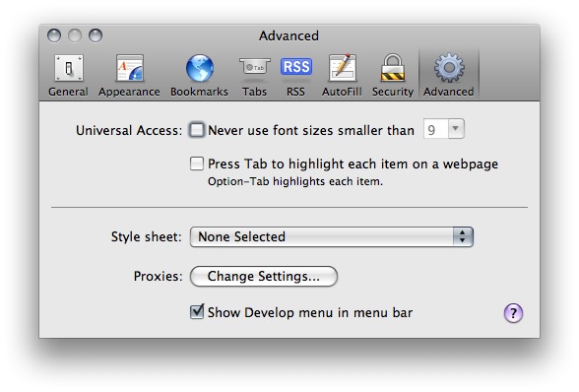Screen dimensions: 579x392
Task: Close the Advanced preferences window
Action: (x=54, y=35)
